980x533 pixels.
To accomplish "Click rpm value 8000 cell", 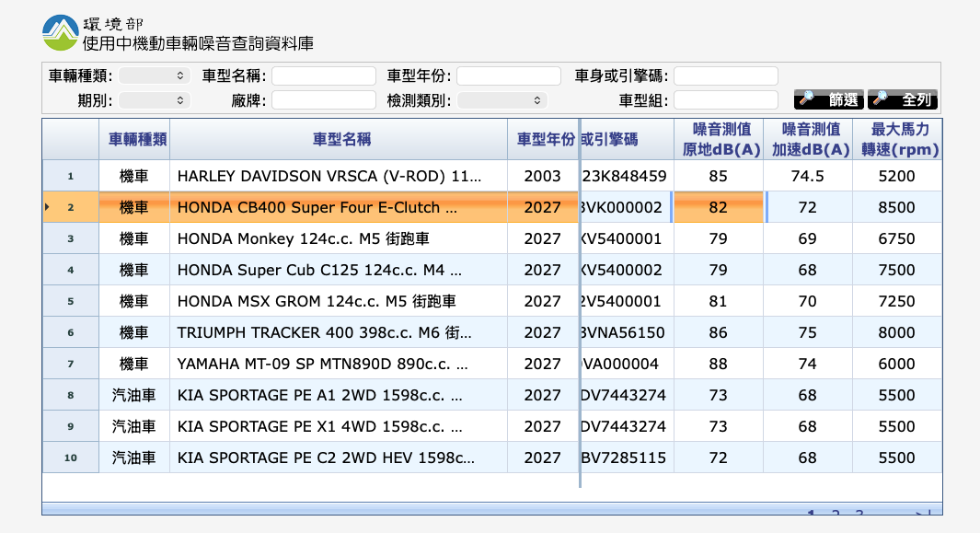I will [897, 332].
